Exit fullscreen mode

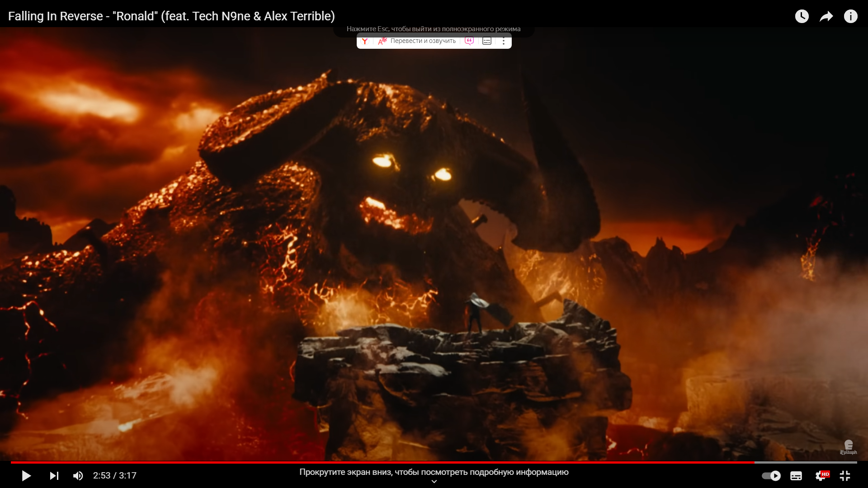(x=845, y=476)
